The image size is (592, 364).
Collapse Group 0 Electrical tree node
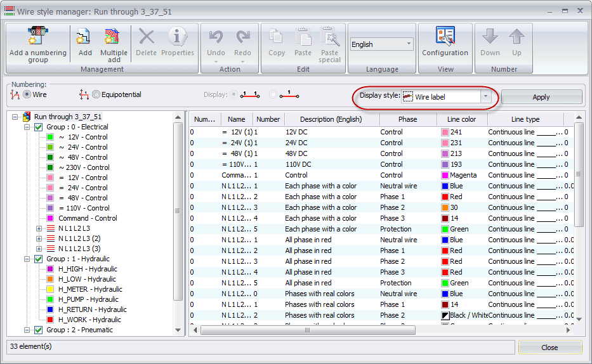[x=27, y=127]
